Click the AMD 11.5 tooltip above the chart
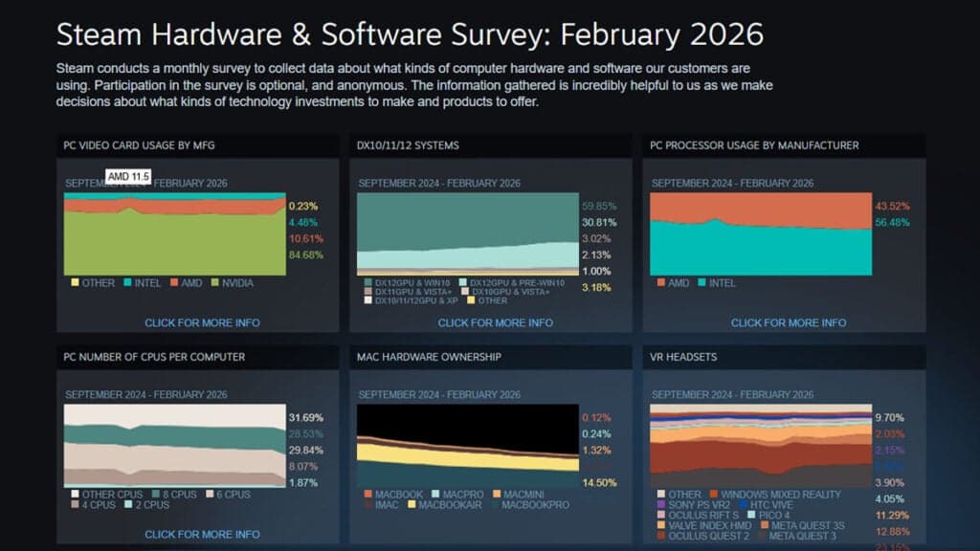The height and width of the screenshot is (551, 980). pos(129,176)
